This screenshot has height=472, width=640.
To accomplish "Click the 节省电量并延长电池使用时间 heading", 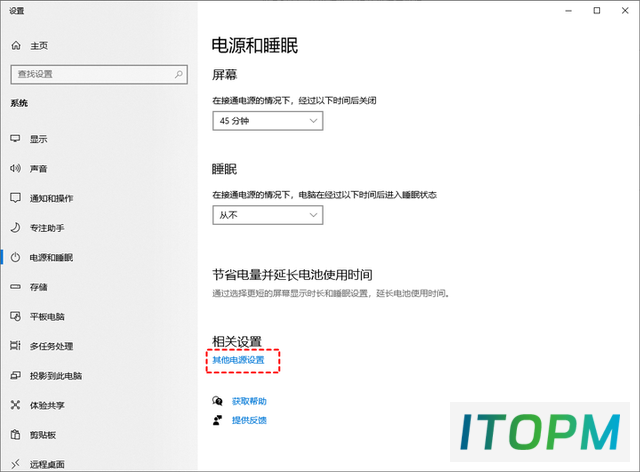I will [292, 275].
